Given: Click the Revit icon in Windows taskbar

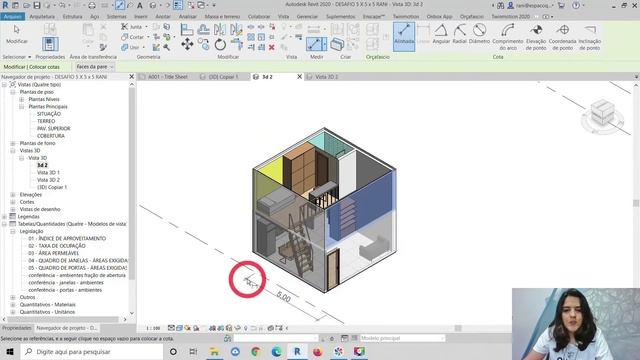Looking at the screenshot, I should coord(297,351).
